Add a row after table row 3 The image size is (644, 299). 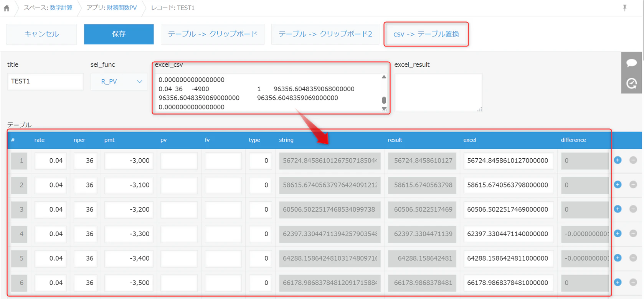pos(618,209)
